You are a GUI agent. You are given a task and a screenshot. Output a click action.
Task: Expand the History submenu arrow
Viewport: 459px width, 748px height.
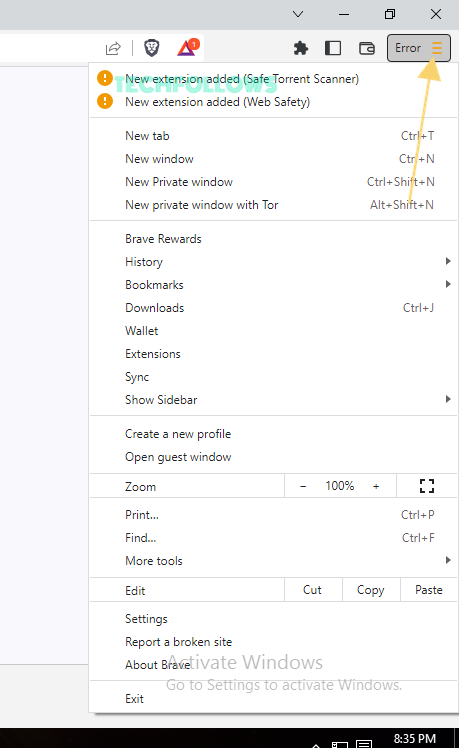[x=448, y=261]
